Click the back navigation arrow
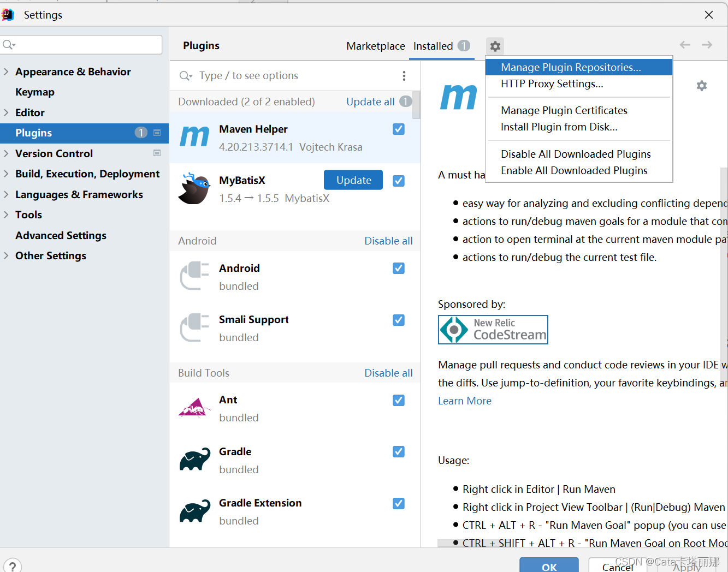Screen dimensions: 728x572 [x=685, y=45]
